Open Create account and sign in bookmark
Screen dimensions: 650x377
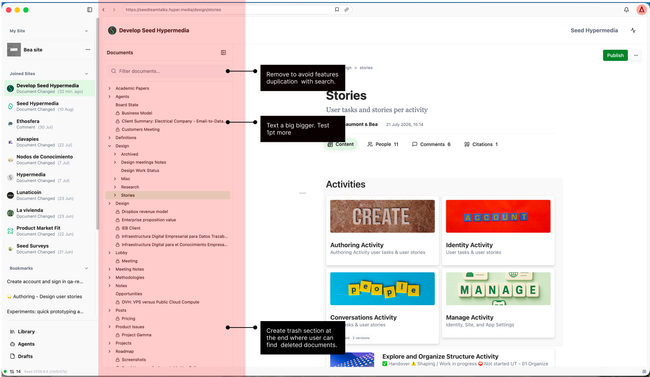click(45, 282)
